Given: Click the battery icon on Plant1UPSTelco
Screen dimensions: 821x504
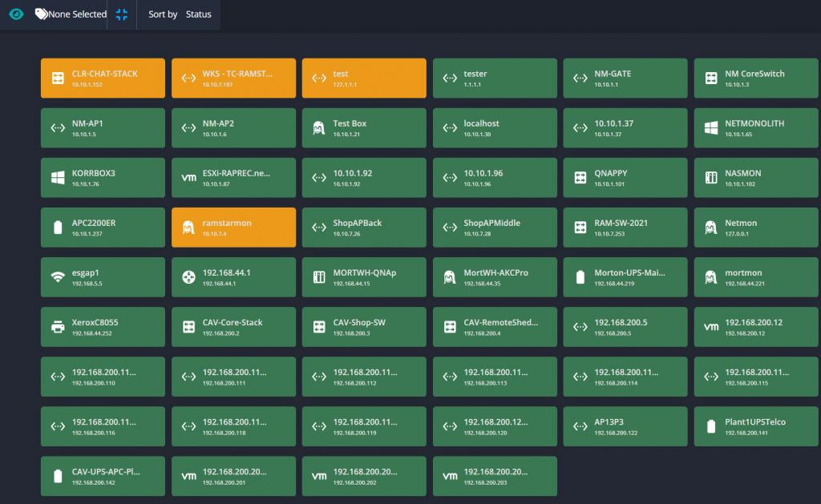Looking at the screenshot, I should point(711,426).
